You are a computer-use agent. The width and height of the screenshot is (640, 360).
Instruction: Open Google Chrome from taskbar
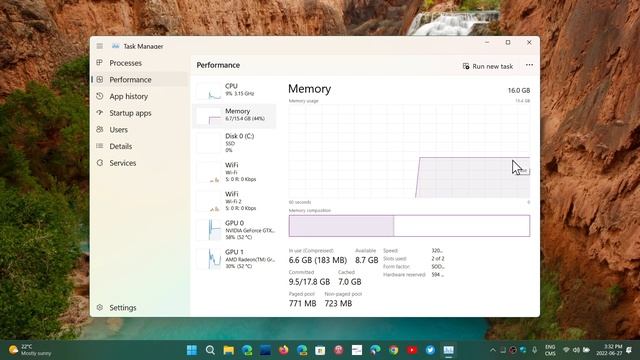click(x=393, y=350)
